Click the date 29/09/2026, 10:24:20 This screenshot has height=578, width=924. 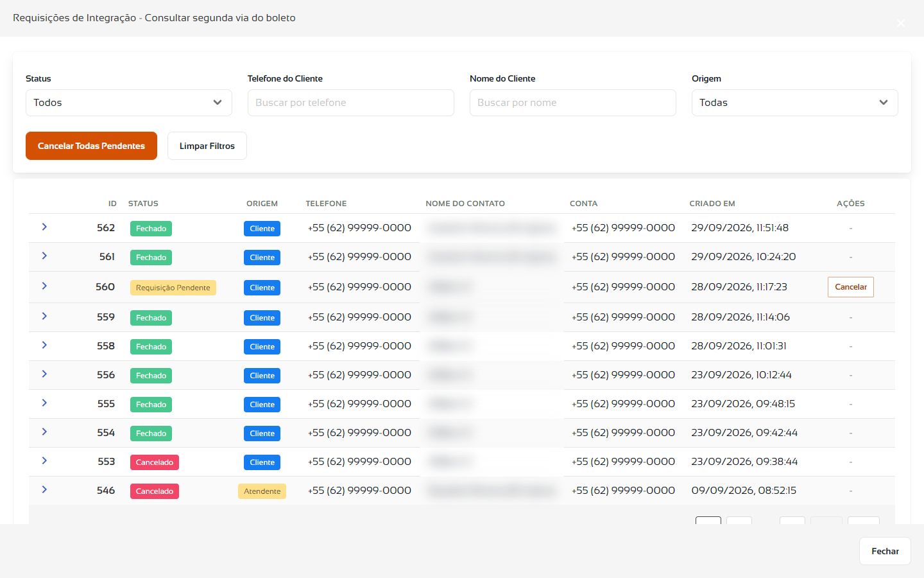coord(744,257)
